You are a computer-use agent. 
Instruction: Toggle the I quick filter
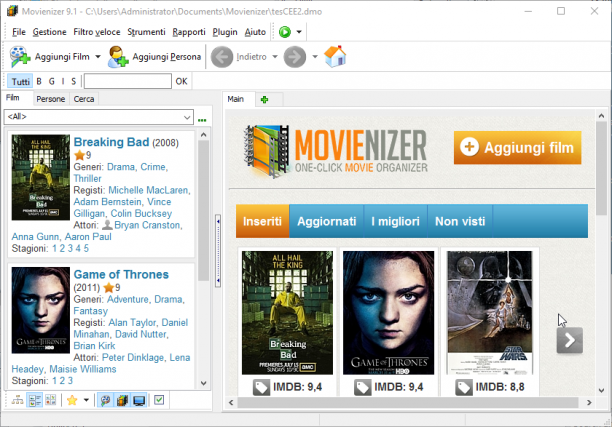click(x=63, y=82)
